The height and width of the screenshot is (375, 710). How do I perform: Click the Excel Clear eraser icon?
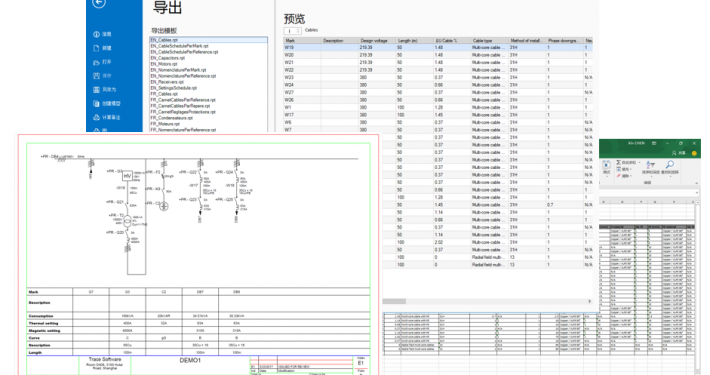tap(619, 176)
